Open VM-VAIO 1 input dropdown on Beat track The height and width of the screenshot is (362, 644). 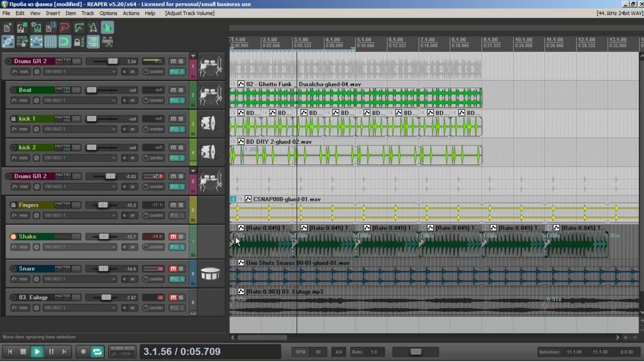click(79, 100)
